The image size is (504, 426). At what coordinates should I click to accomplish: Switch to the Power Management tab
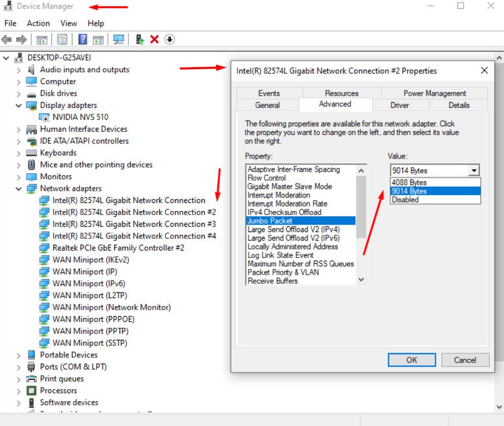[x=435, y=93]
